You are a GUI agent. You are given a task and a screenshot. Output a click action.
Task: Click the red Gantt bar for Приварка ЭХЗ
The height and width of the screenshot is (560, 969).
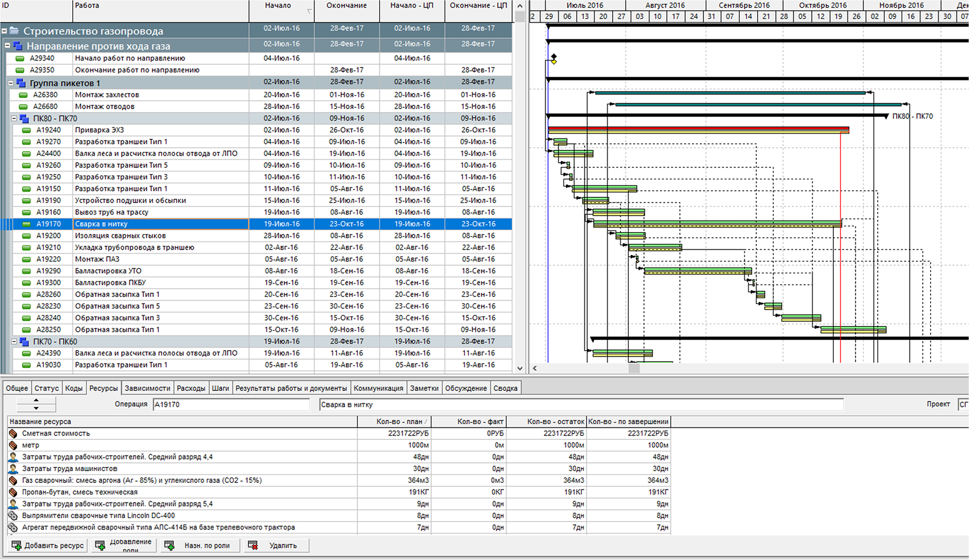coord(698,130)
